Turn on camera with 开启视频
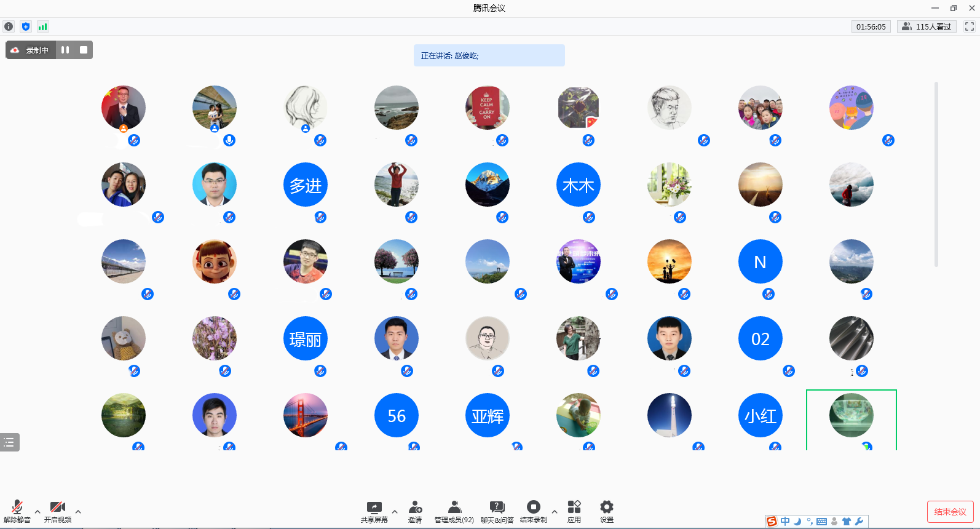 [x=58, y=511]
